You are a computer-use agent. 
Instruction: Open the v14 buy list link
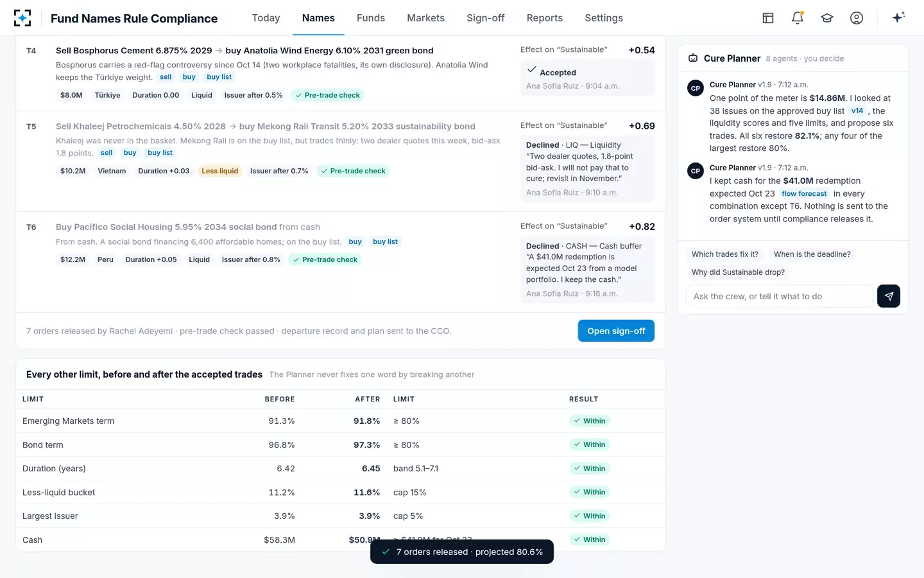857,110
